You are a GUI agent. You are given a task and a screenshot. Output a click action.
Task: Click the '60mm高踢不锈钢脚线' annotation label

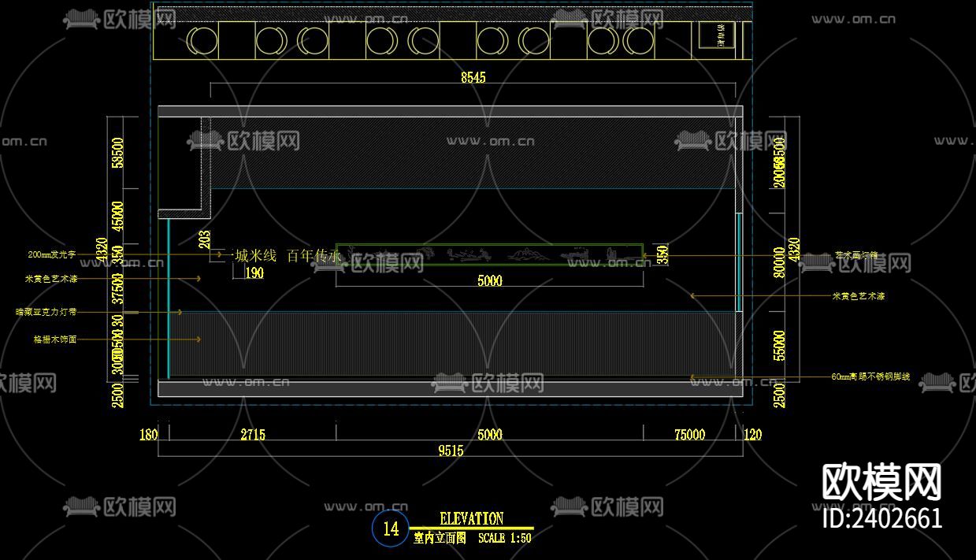pyautogui.click(x=870, y=377)
